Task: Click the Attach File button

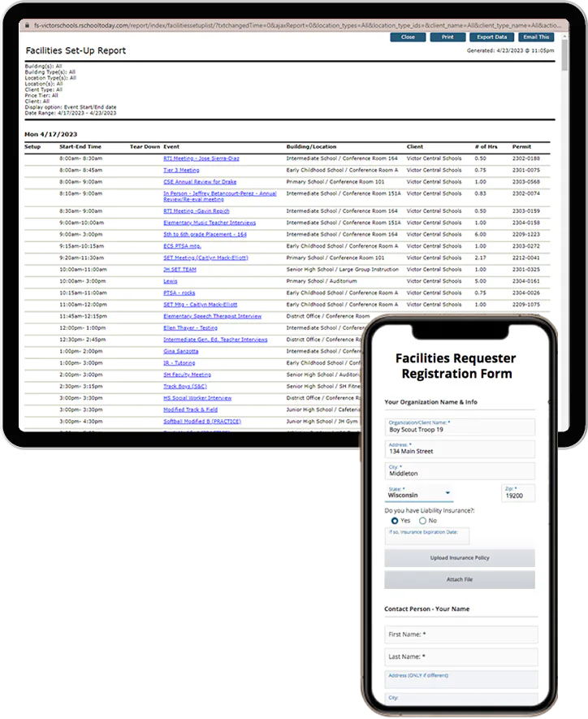Action: [x=460, y=579]
